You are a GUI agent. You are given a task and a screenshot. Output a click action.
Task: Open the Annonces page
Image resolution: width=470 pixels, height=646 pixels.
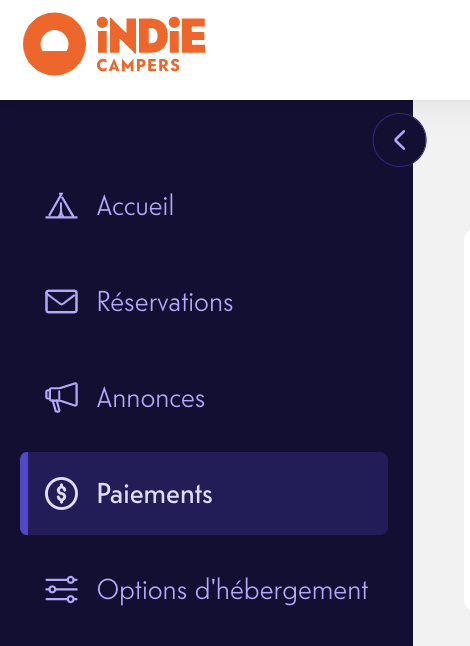(x=151, y=398)
